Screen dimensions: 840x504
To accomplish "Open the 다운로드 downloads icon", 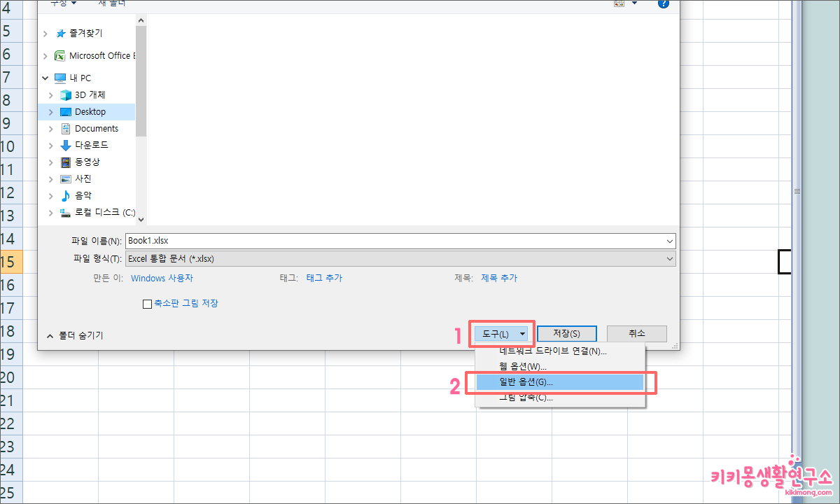I will click(x=64, y=145).
